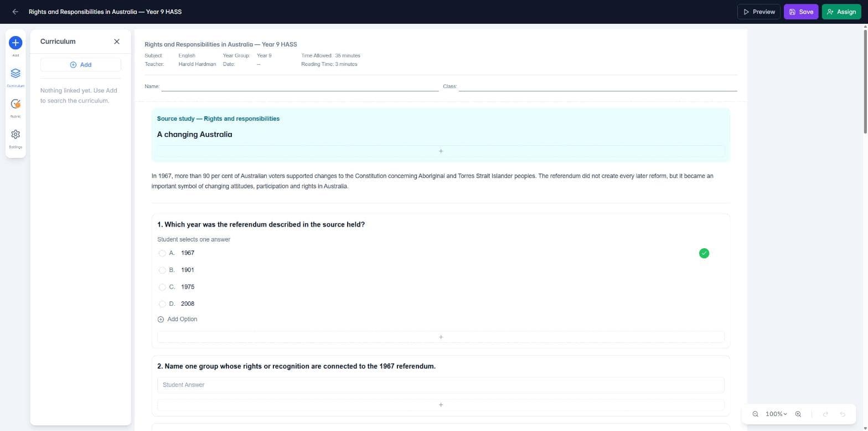
Task: Click plus bar below question 2 answer field
Action: click(441, 405)
